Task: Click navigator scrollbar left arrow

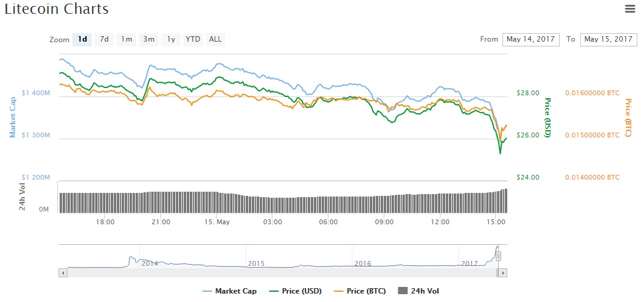Action: click(63, 272)
